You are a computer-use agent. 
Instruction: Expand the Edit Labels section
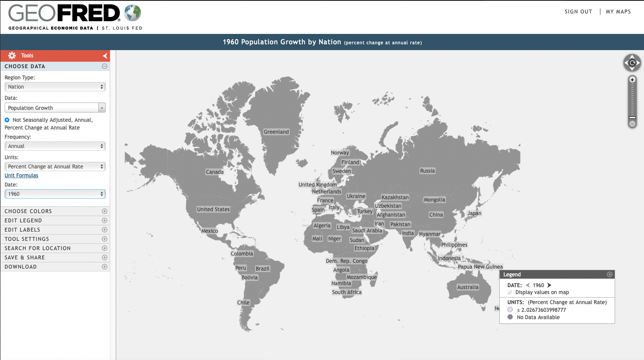point(105,230)
